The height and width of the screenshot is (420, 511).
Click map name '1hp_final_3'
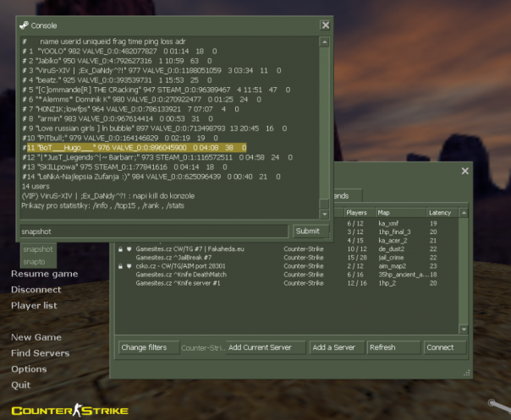pyautogui.click(x=394, y=232)
